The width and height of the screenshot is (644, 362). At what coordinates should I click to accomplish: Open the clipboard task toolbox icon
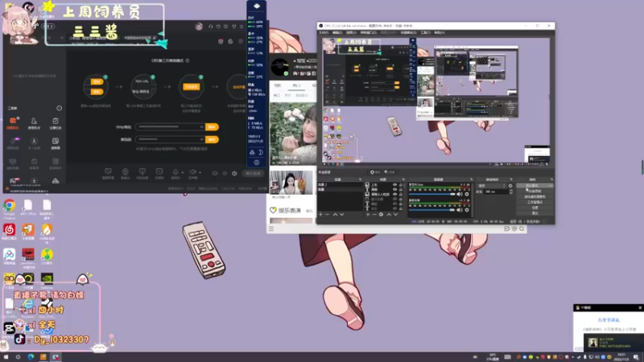(x=56, y=123)
